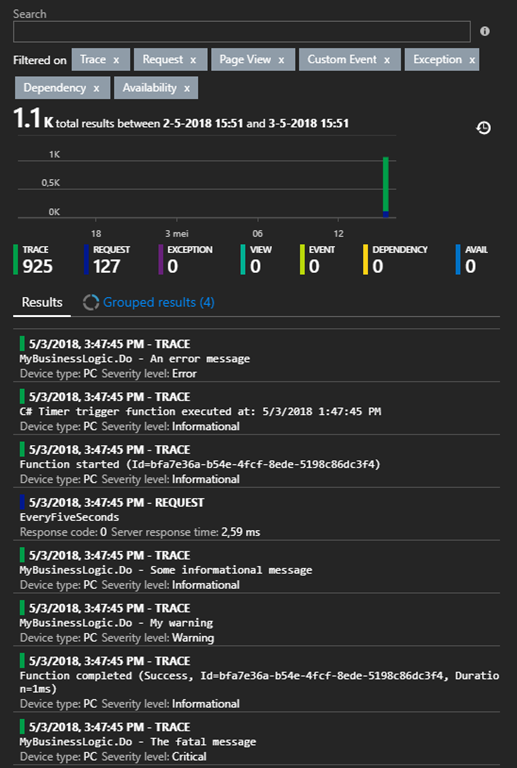This screenshot has width=517, height=768.
Task: Click into the Search input field
Action: [x=242, y=31]
